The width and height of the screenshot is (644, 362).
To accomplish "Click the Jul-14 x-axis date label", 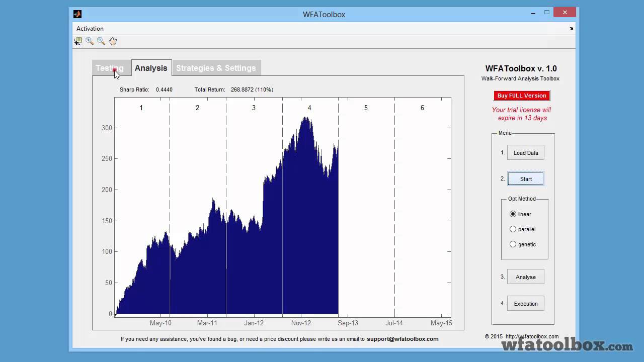I will click(394, 323).
